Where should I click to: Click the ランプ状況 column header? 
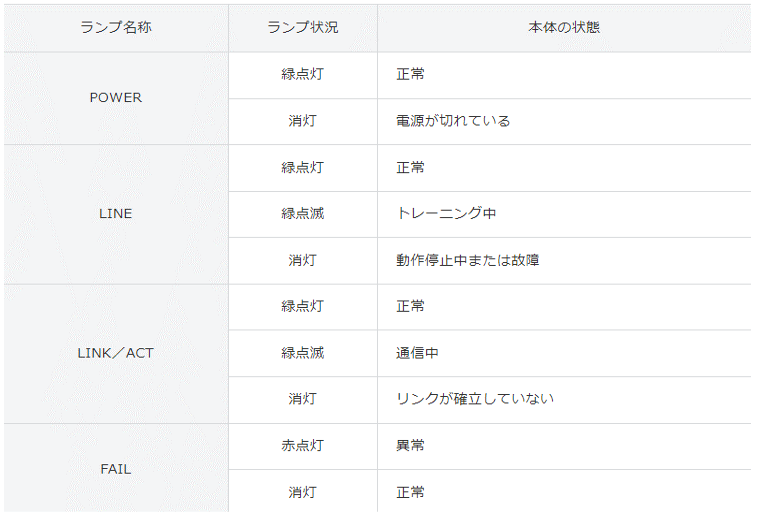[x=303, y=28]
